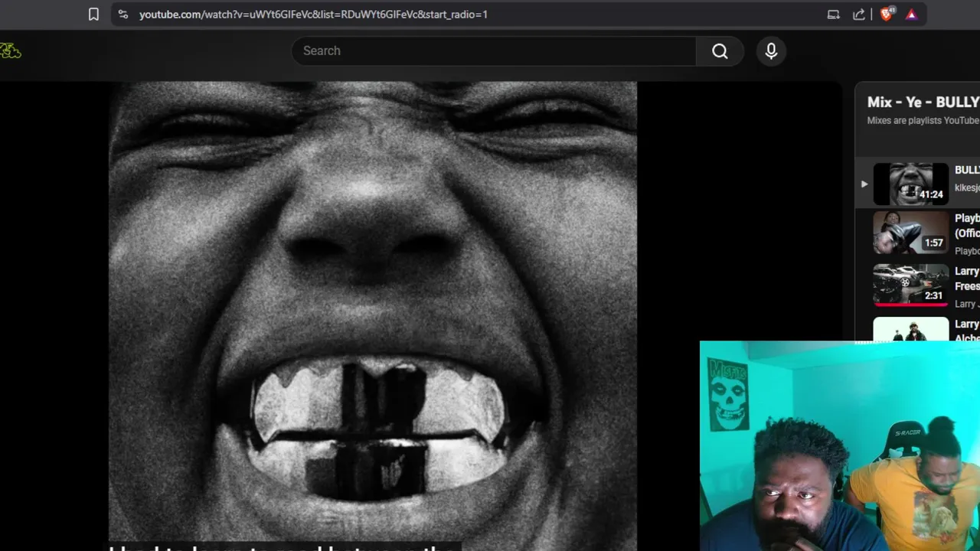Screen dimensions: 980x551
Task: Open the 1:57 Playboi thumbnail in playlist
Action: pyautogui.click(x=911, y=233)
